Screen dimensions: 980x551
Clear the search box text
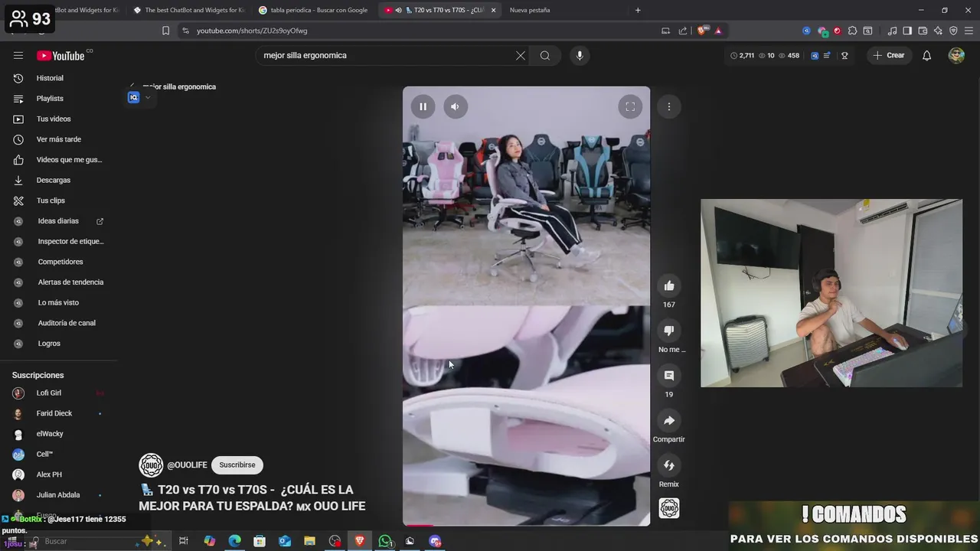point(521,55)
